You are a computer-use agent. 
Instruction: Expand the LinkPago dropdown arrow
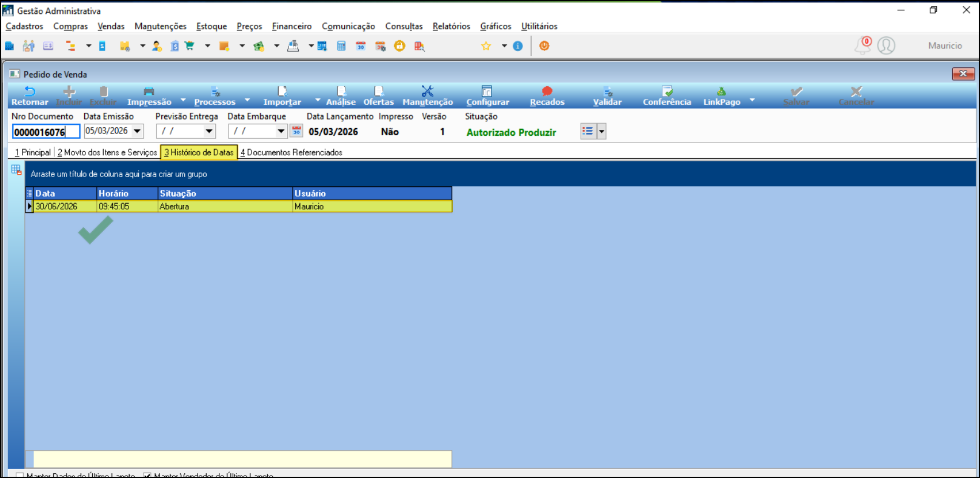(752, 100)
